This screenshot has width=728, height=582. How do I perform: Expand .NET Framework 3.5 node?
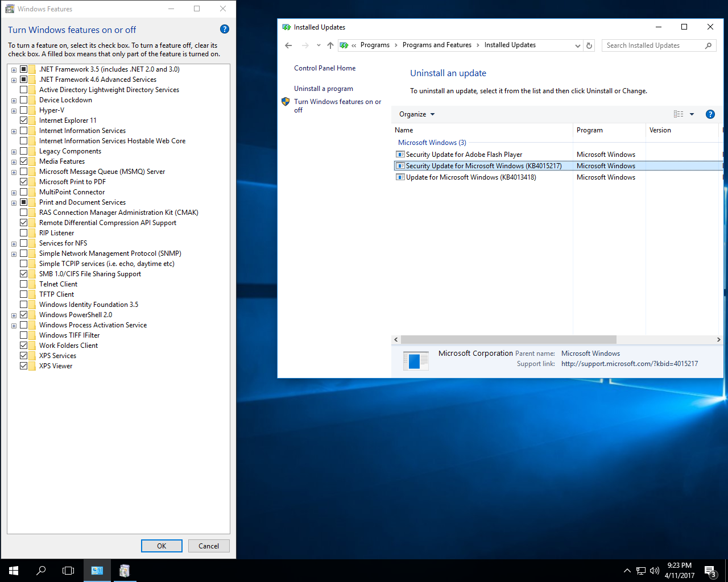(x=14, y=70)
